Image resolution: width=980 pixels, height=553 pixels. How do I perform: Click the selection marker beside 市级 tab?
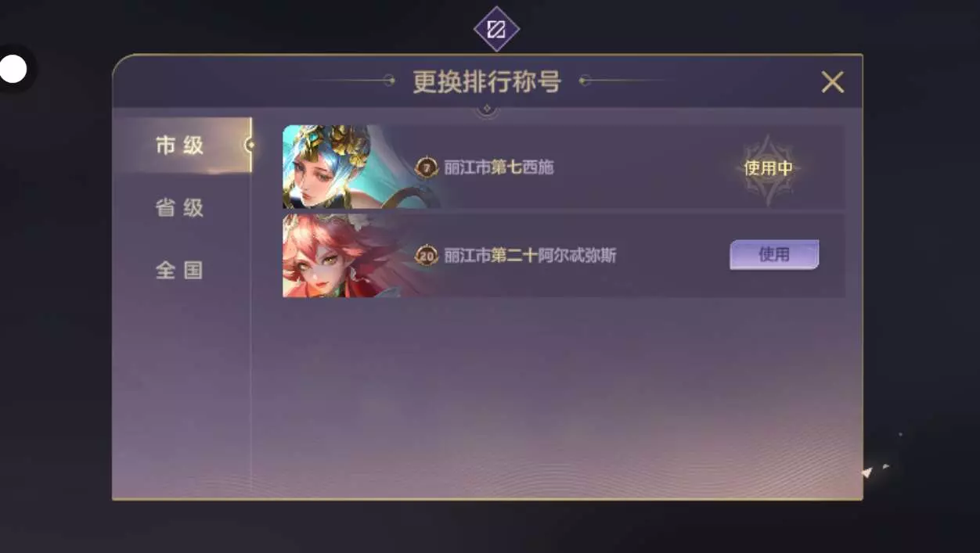[249, 145]
